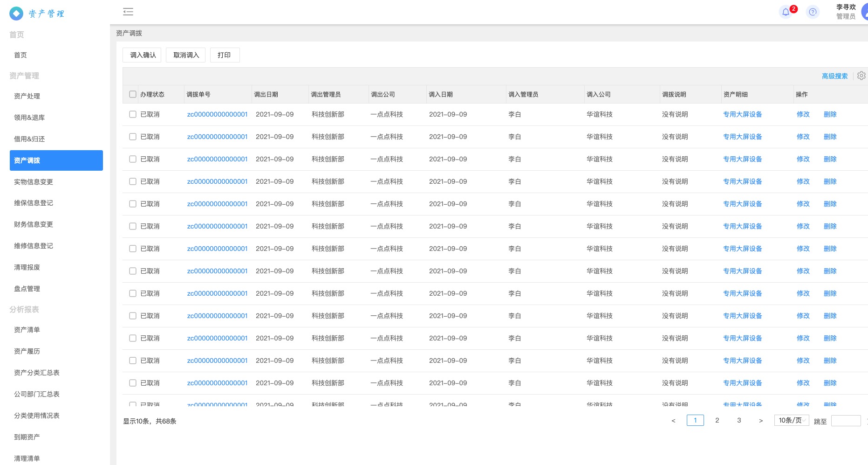Check the fifth row's checkbox
Viewport: 868px width, 465px height.
pos(133,204)
